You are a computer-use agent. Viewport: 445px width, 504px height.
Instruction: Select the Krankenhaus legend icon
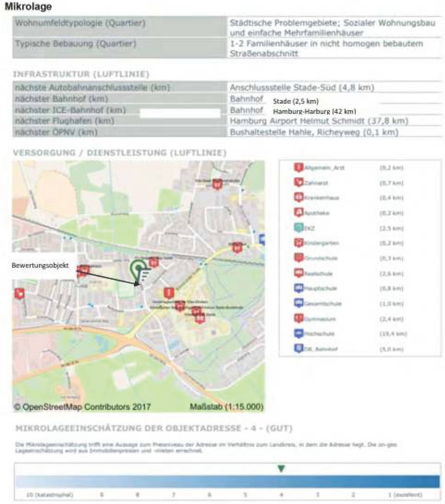tap(299, 197)
